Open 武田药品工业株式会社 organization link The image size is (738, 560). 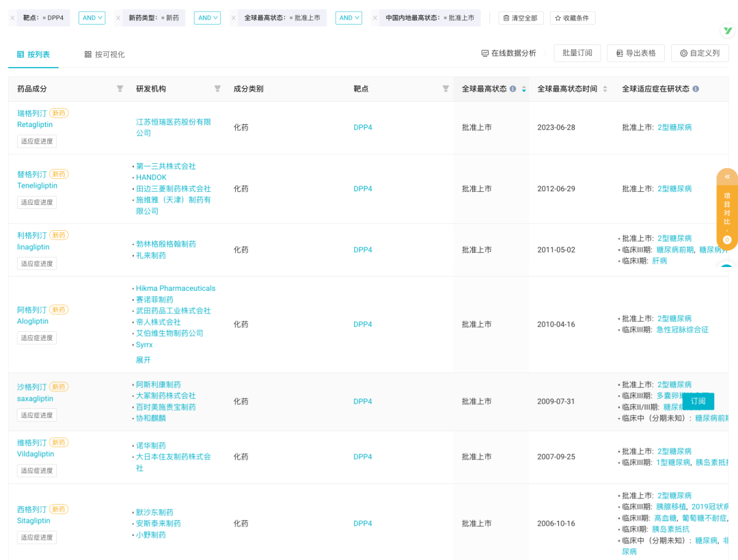pos(173,311)
